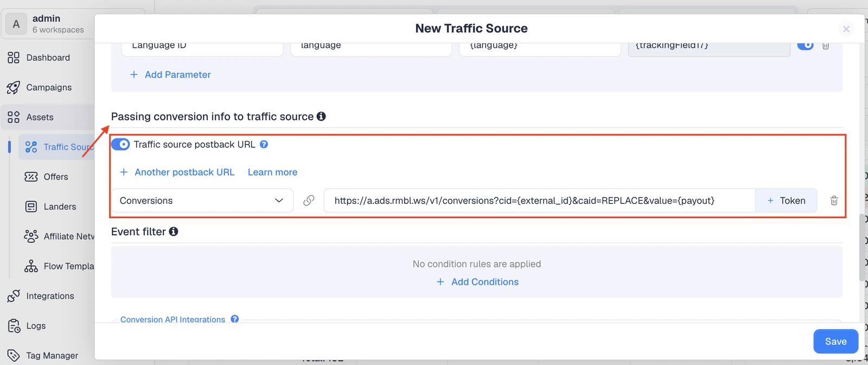
Task: Select Traffic Sources in sidebar
Action: (57, 147)
